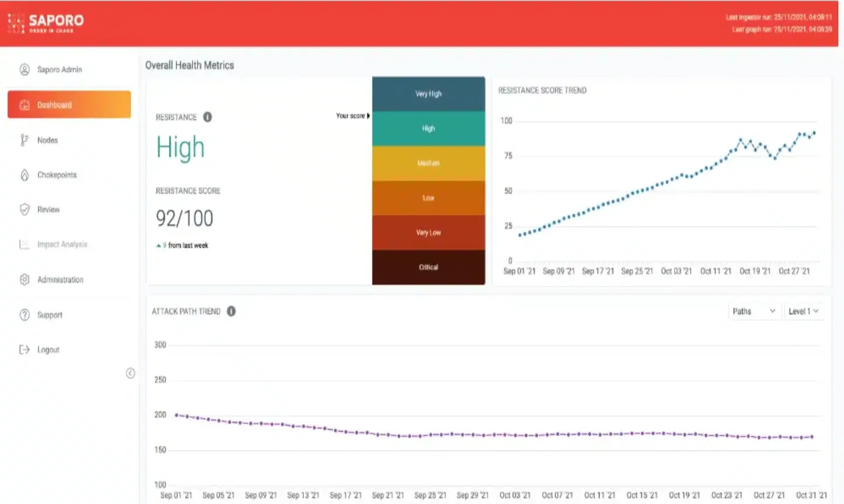Open the Paths dropdown
The image size is (844, 504).
click(x=754, y=311)
